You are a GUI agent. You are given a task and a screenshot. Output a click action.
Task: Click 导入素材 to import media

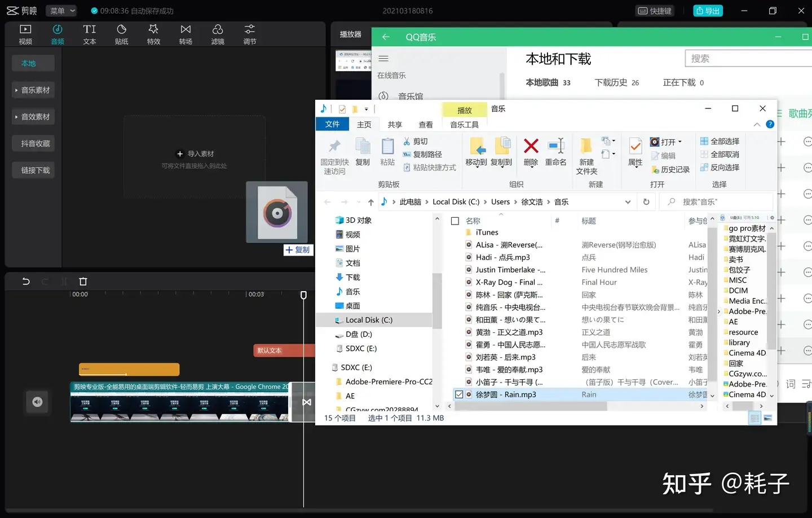point(195,153)
